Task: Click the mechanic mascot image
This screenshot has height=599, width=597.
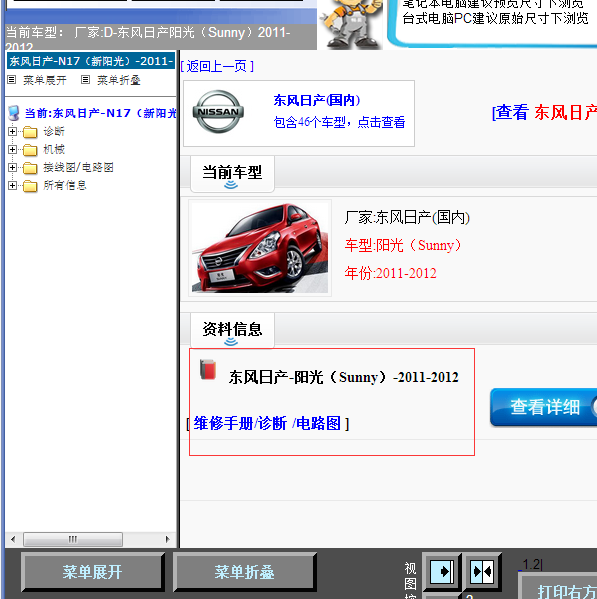Action: tap(351, 24)
